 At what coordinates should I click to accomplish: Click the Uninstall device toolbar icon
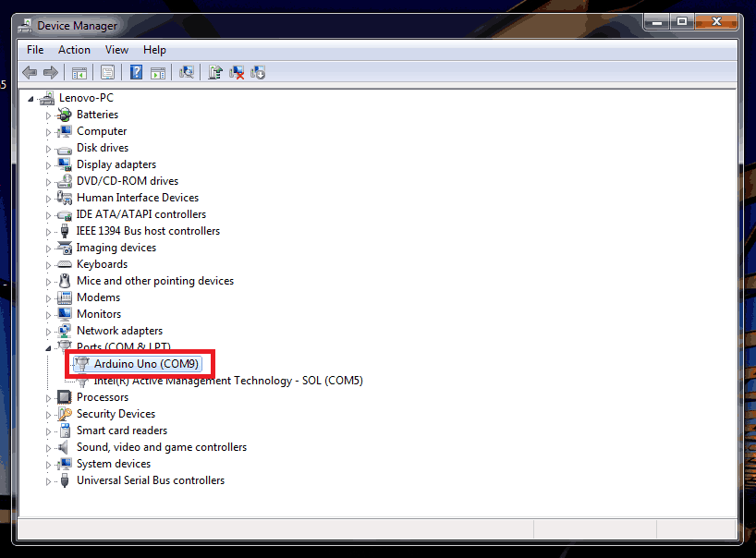tap(237, 72)
